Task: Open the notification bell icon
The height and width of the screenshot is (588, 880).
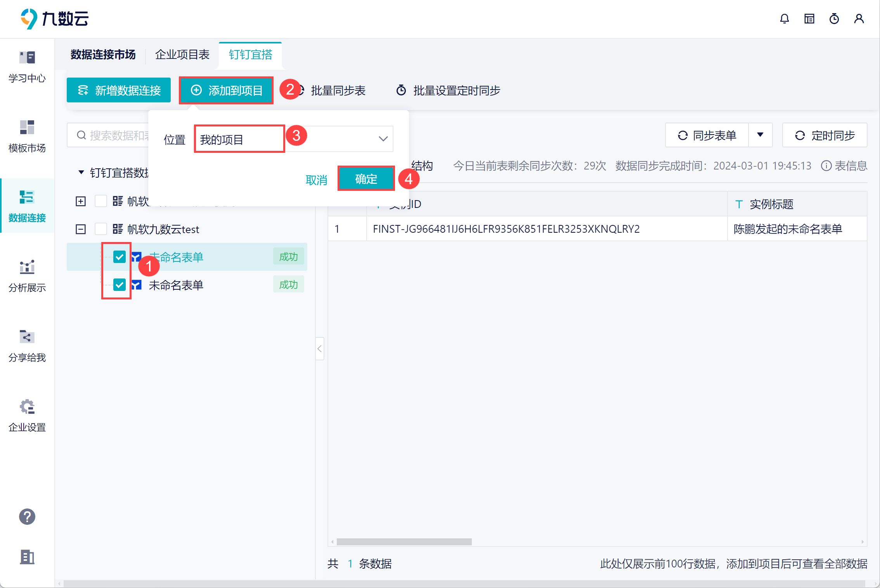Action: [784, 19]
